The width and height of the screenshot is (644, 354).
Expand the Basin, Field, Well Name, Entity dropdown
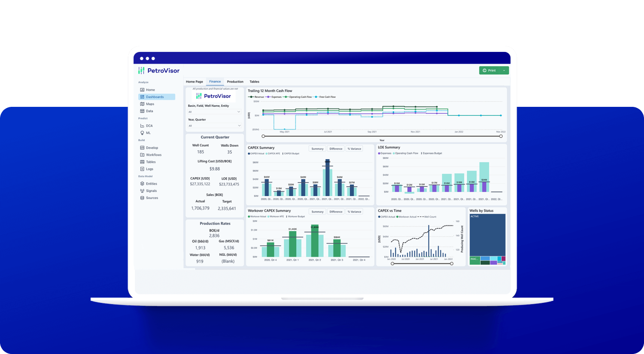pyautogui.click(x=215, y=112)
